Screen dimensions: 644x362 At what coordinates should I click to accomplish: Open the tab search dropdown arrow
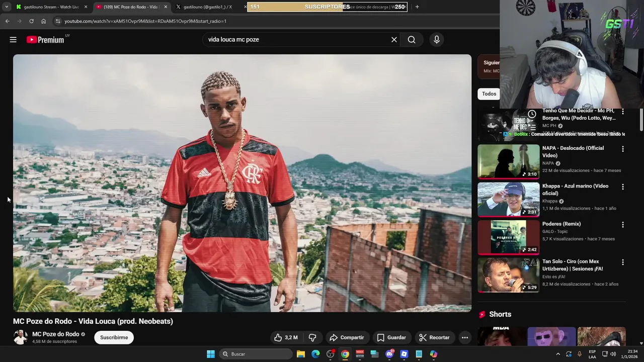coord(7,7)
